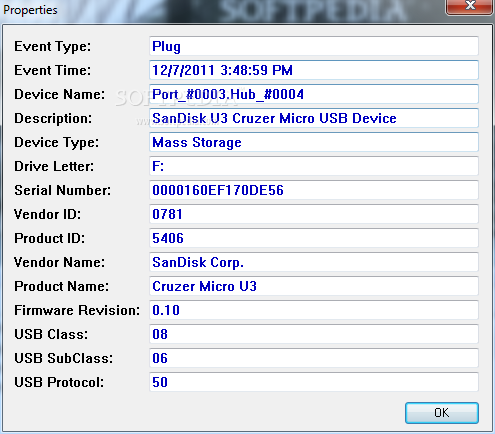The height and width of the screenshot is (434, 495).
Task: Select the Event Type field showing Plug
Action: [x=314, y=46]
